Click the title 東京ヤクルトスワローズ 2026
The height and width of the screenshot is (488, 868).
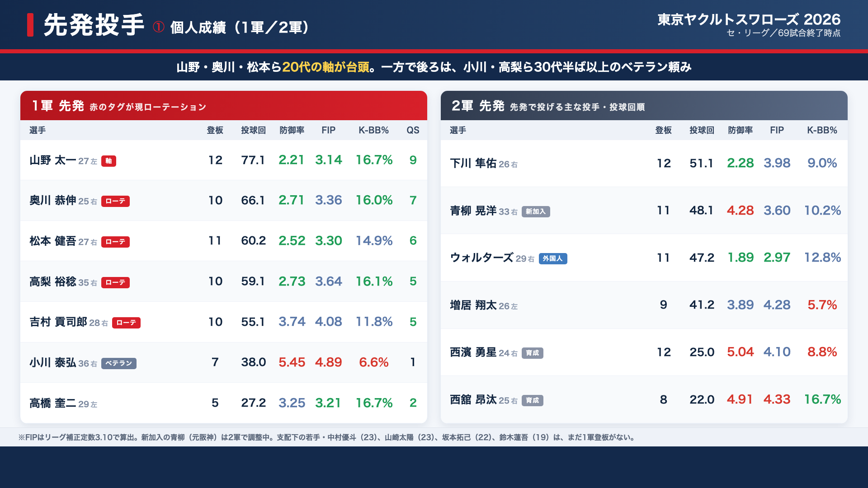(x=749, y=19)
